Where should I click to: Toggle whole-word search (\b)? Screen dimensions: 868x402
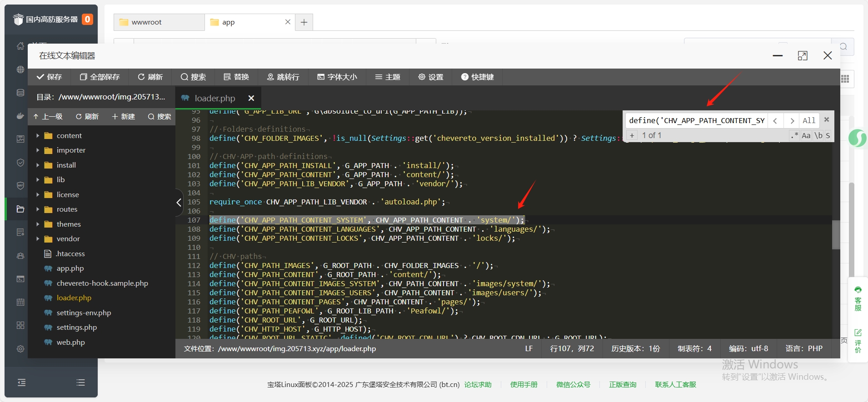(x=818, y=135)
